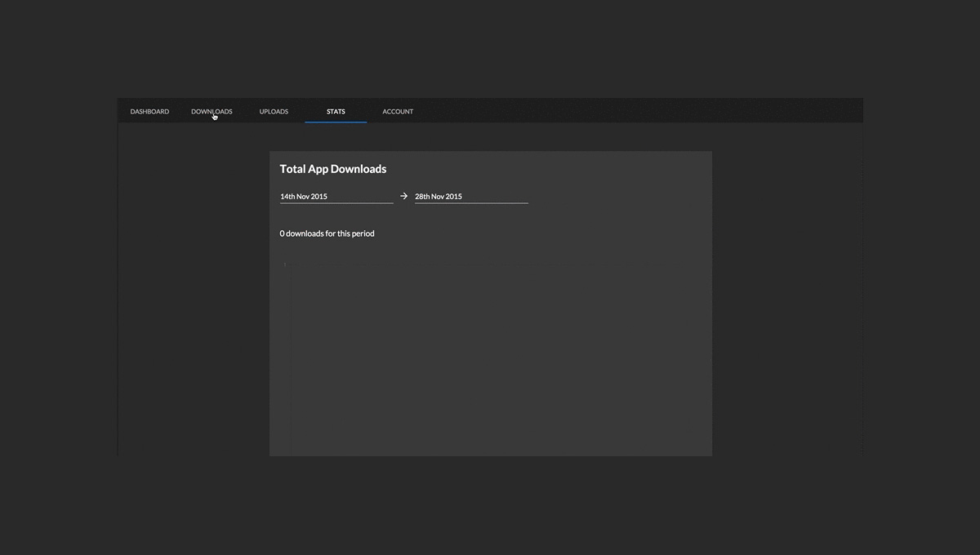Click the '0 downloads for this period' text
This screenshot has height=555, width=980.
(327, 233)
